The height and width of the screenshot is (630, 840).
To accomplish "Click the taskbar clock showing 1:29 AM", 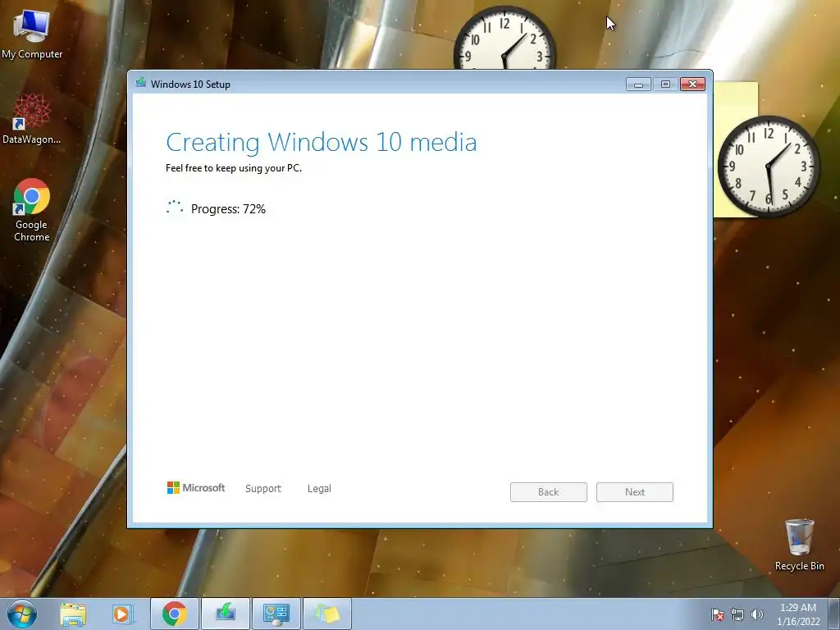I will pyautogui.click(x=798, y=614).
